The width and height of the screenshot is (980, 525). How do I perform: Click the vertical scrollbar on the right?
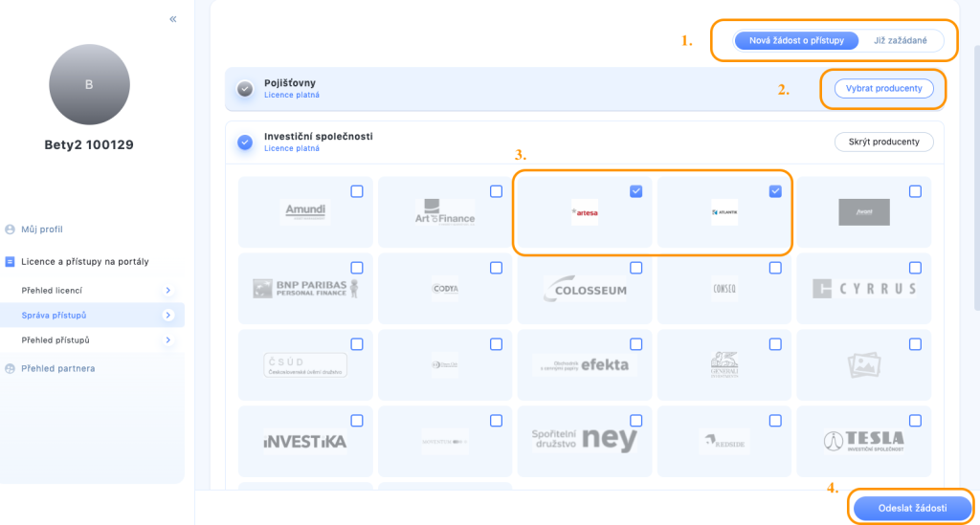(977, 178)
